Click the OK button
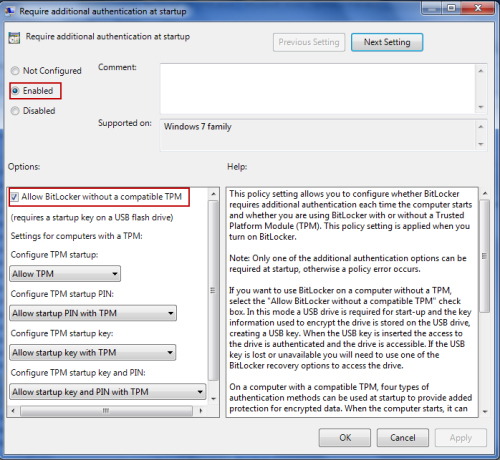Viewport: 500px width, 460px height. [345, 438]
